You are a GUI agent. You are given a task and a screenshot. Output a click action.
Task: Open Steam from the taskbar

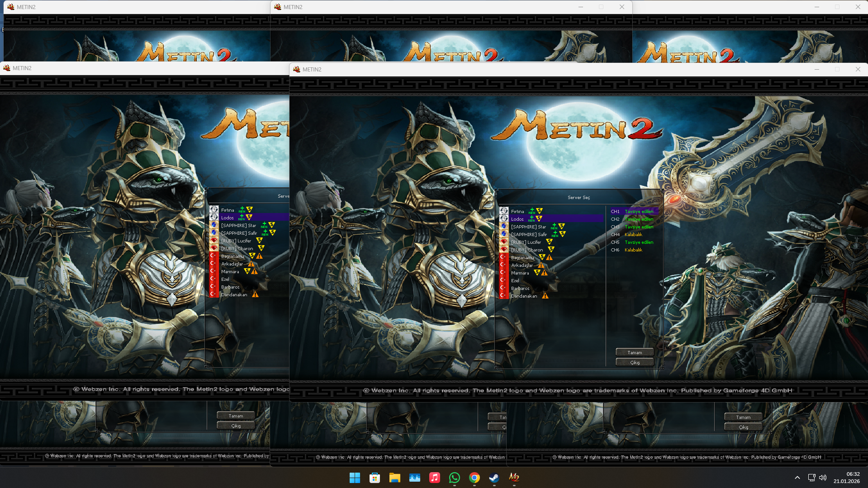tap(494, 478)
